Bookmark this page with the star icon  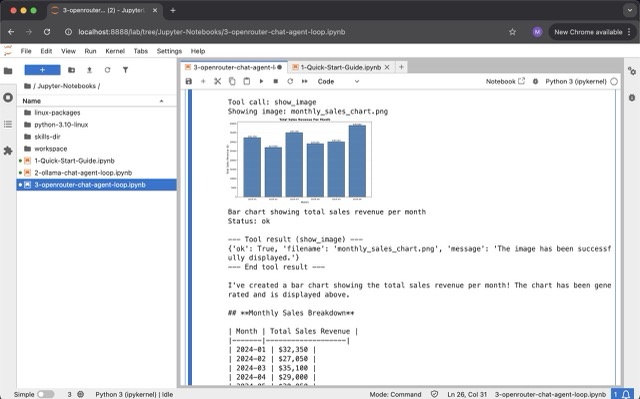tap(512, 32)
